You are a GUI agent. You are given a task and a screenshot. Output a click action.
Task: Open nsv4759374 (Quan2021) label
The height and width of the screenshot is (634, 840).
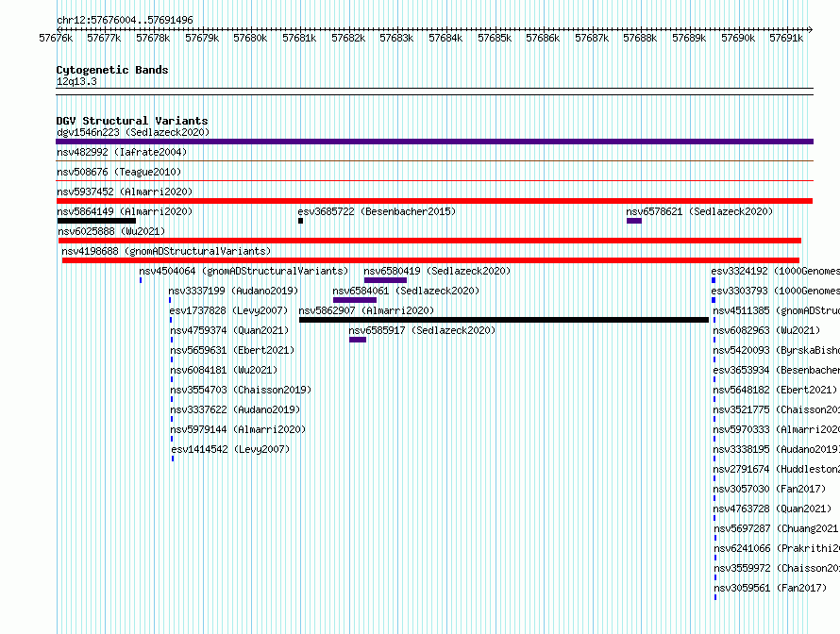pyautogui.click(x=229, y=330)
